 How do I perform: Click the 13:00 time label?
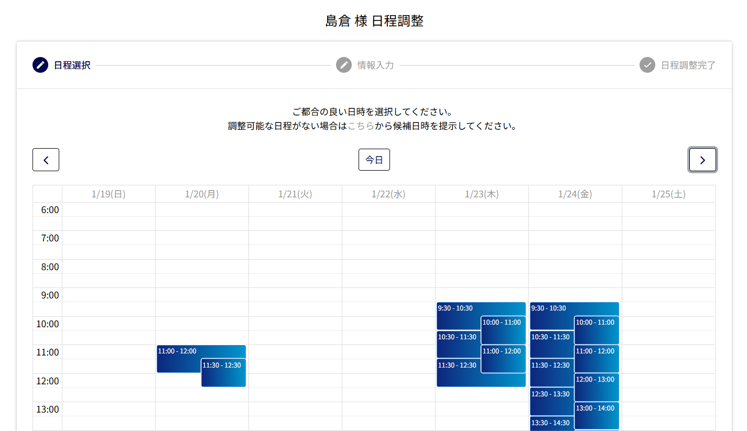click(48, 410)
